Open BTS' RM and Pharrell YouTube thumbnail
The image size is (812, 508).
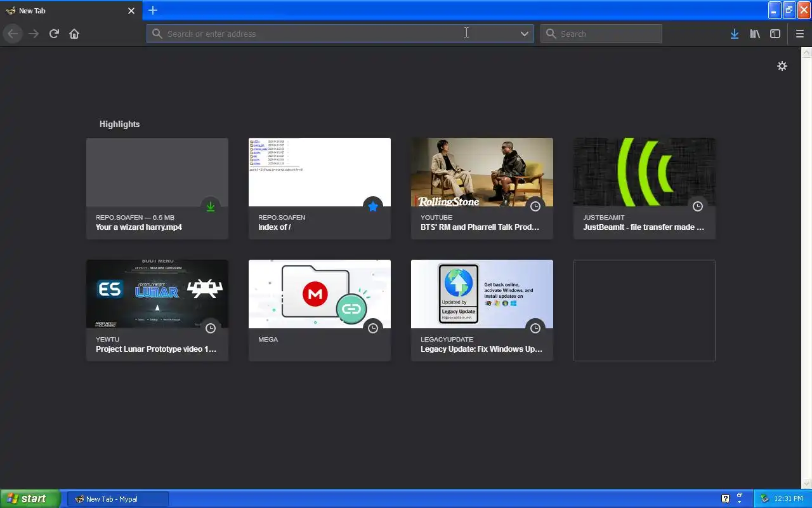(482, 172)
